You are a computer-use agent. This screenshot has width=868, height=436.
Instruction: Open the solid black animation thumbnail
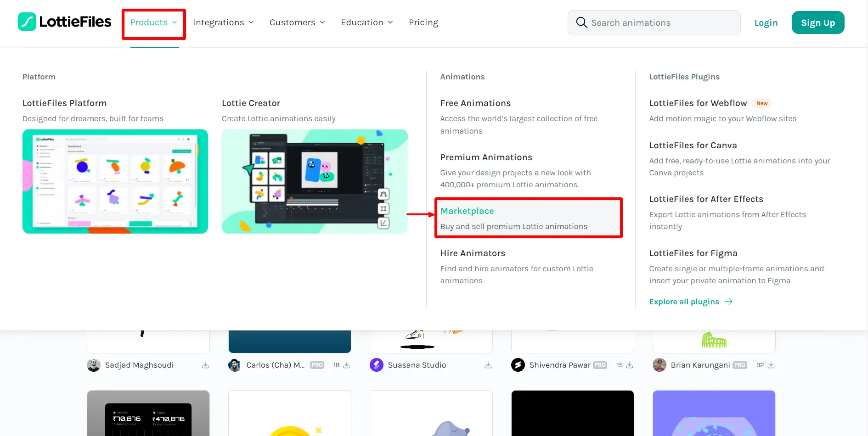pos(573,413)
